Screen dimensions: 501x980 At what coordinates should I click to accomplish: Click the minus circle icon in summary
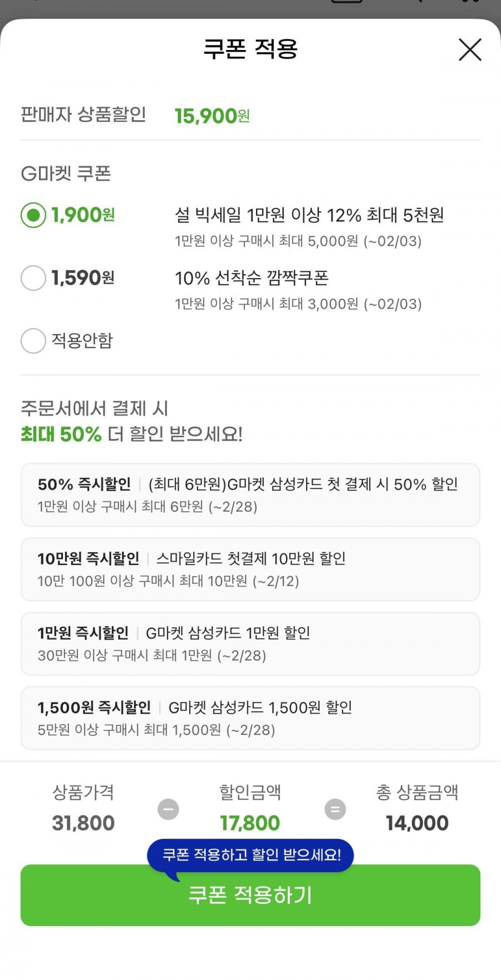coord(168,809)
